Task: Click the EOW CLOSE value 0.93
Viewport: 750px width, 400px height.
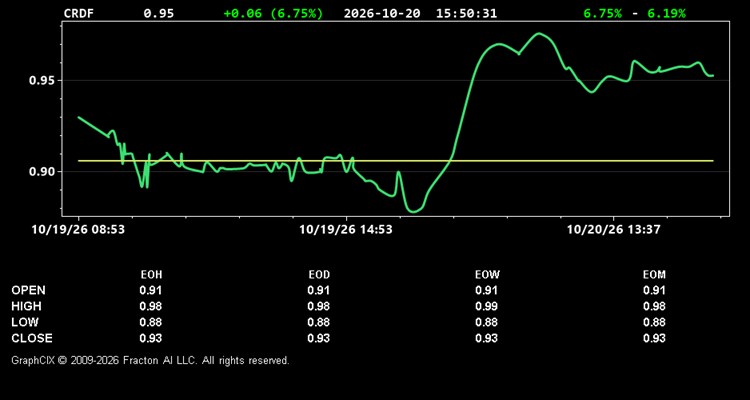Action: pyautogui.click(x=486, y=338)
